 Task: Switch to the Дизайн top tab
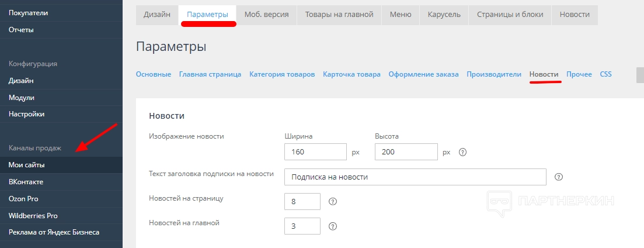point(157,15)
